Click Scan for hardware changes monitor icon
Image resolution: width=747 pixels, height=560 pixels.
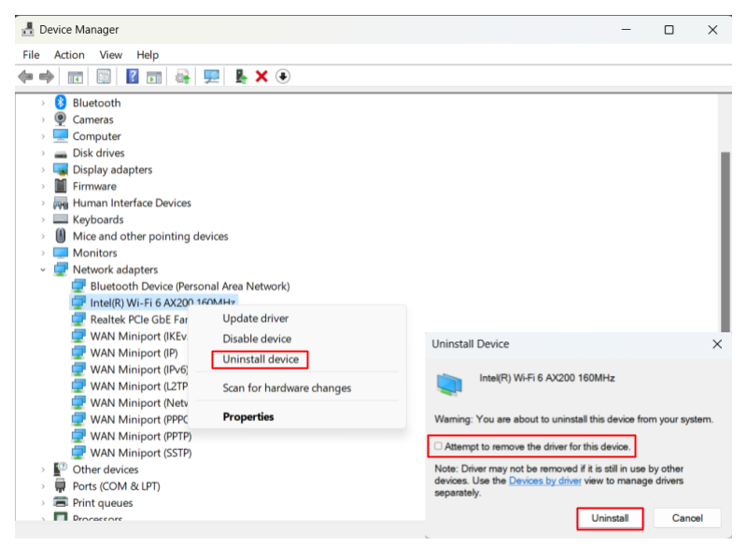coord(211,77)
